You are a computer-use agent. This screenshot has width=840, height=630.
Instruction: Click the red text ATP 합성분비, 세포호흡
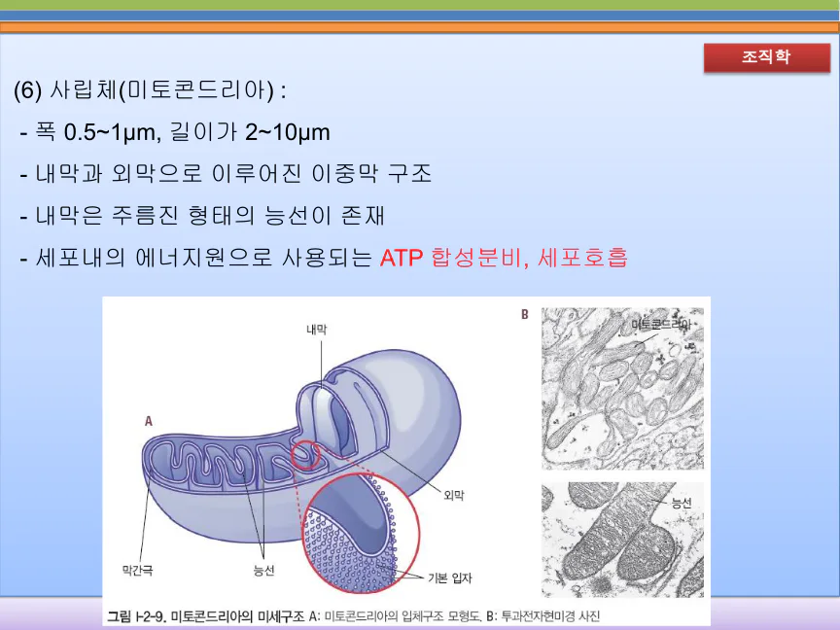tap(504, 259)
